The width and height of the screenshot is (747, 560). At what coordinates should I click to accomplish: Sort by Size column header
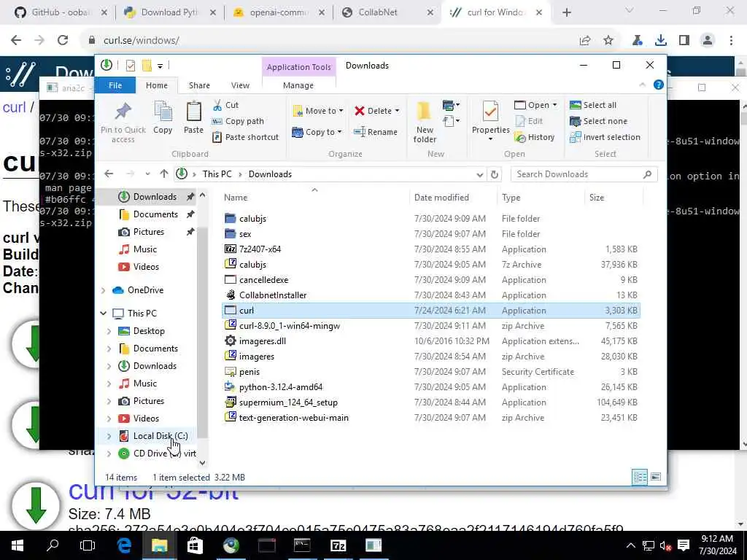pyautogui.click(x=597, y=197)
